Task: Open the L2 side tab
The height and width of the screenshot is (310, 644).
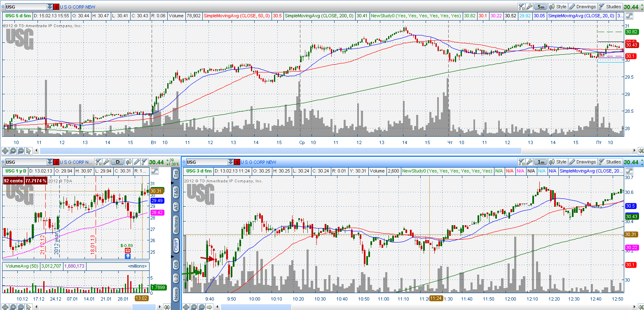Action: click(176, 278)
